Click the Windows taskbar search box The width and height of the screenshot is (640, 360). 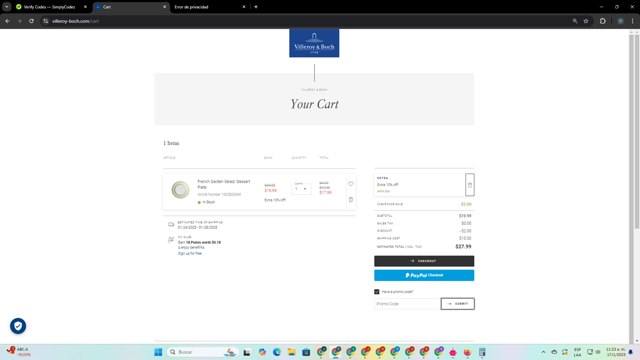[202, 352]
